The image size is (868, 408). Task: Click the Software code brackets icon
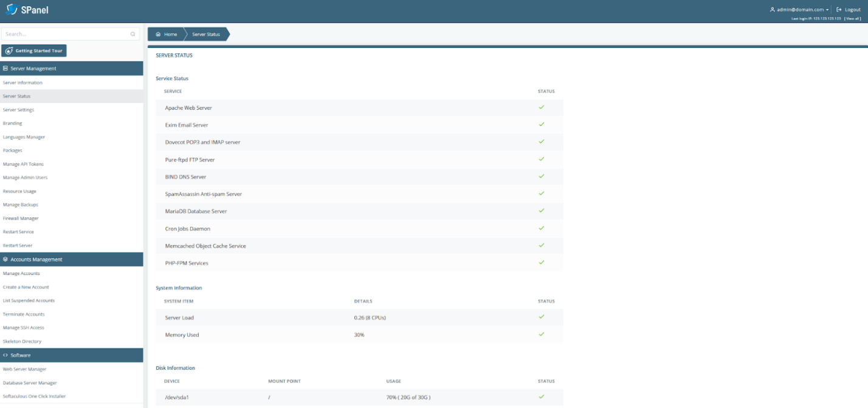coord(7,355)
